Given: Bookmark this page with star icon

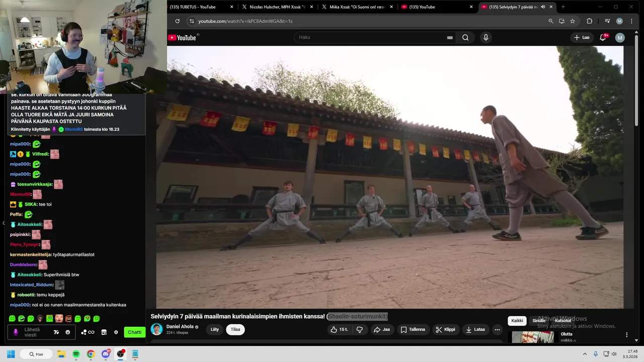Looking at the screenshot, I should pos(573,21).
